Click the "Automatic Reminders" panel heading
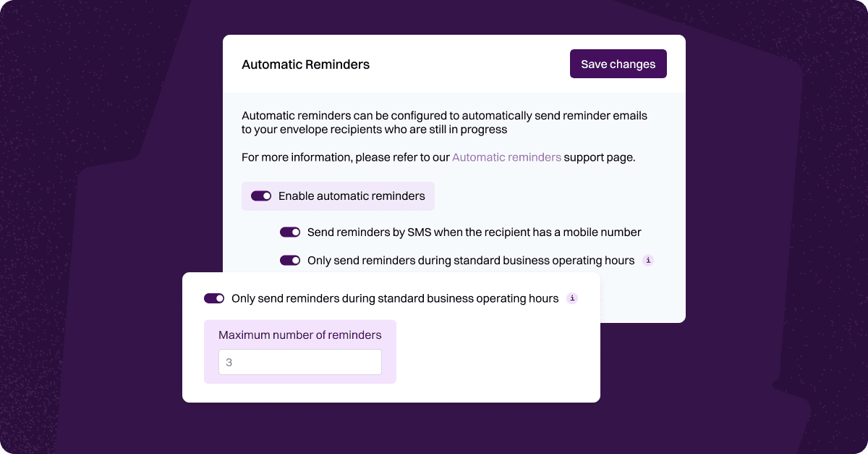Screen dimensions: 868x454 coord(305,64)
